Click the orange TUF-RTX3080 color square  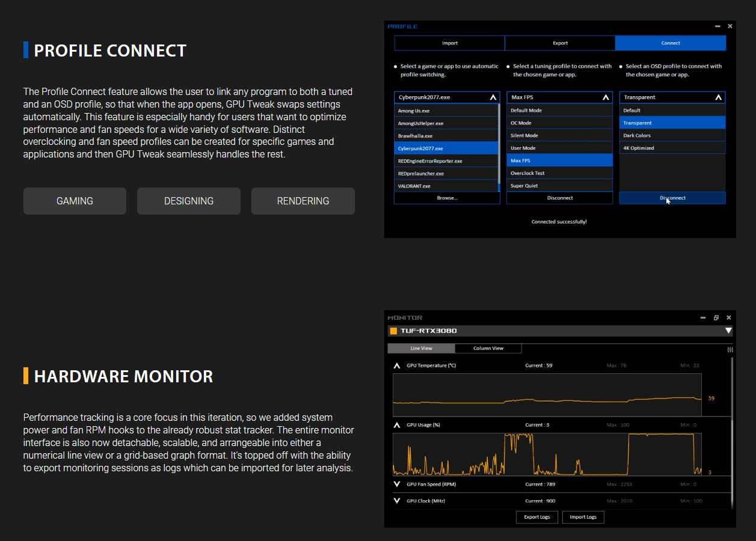pyautogui.click(x=393, y=331)
